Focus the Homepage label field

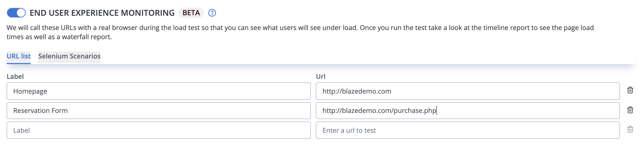click(x=159, y=91)
